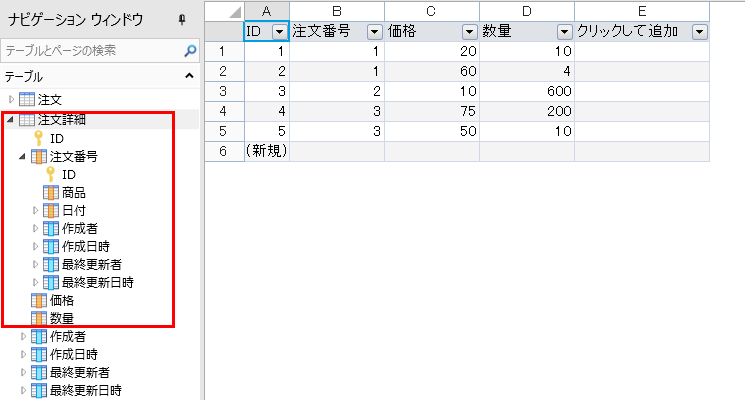Select column header C
This screenshot has height=400, width=745.
(x=431, y=11)
